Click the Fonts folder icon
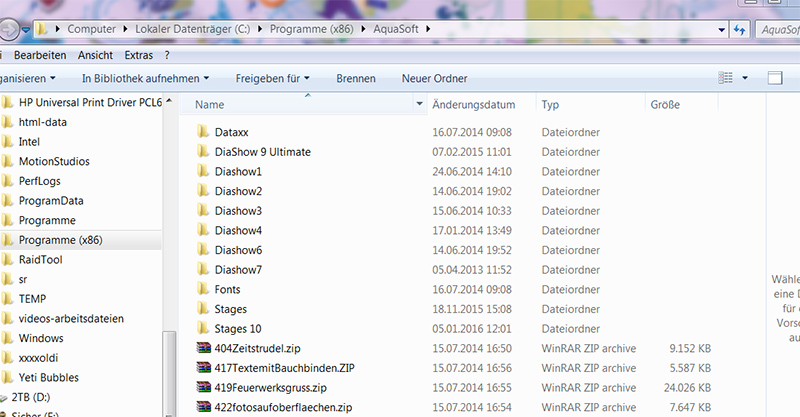 point(203,289)
